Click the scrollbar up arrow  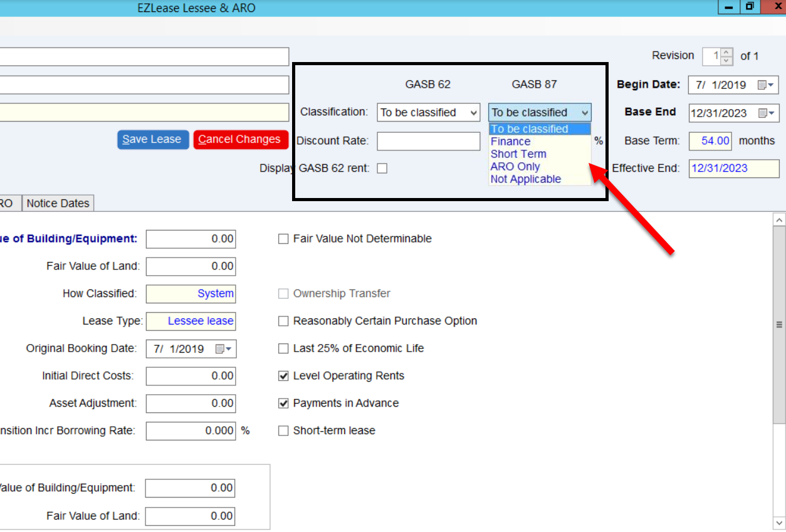(x=780, y=220)
